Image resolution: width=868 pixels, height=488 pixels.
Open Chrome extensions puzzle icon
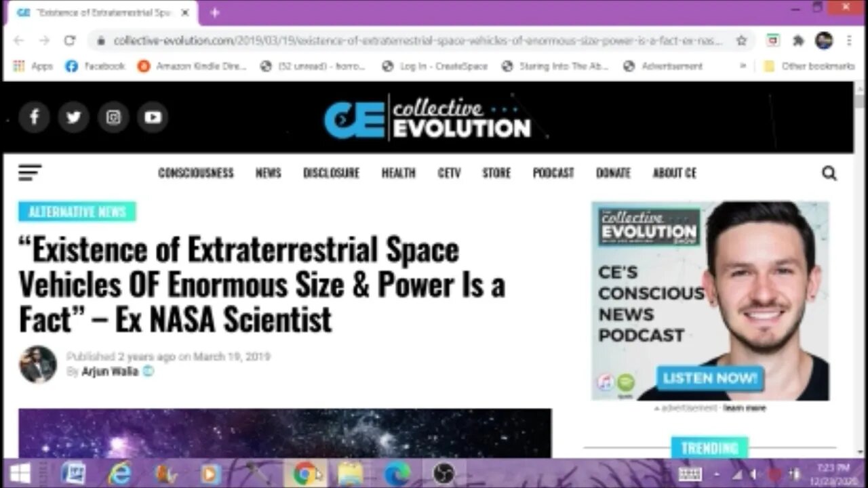[x=798, y=41]
